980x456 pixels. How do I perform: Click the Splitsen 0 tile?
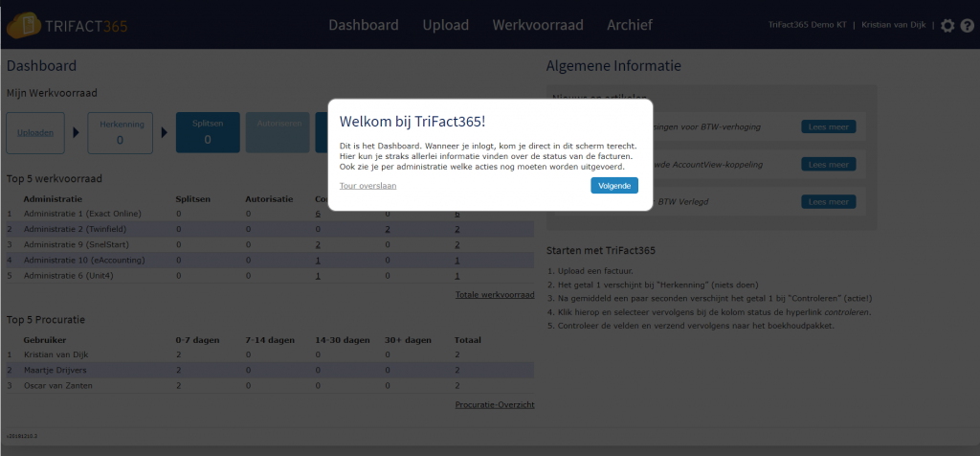[208, 132]
